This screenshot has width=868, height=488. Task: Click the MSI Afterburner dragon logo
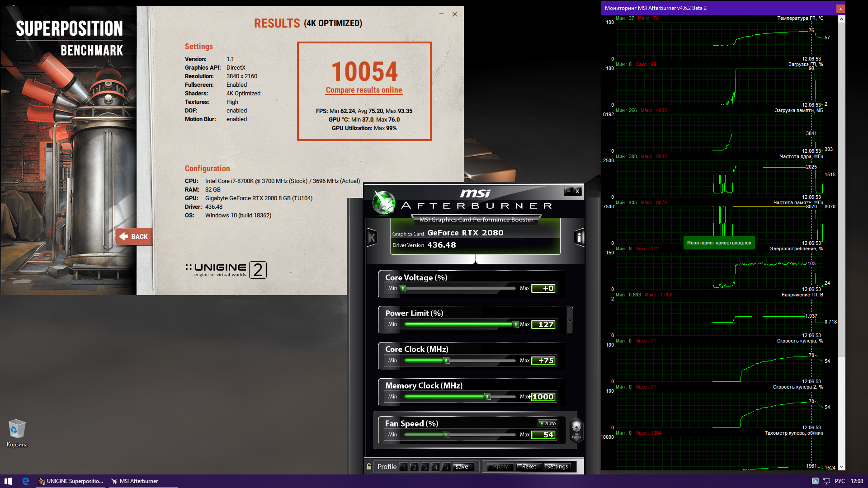pos(384,203)
